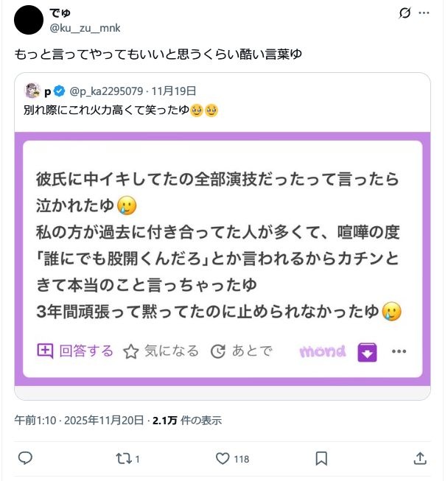
Task: Open the mond card three-dot menu
Action: point(399,351)
